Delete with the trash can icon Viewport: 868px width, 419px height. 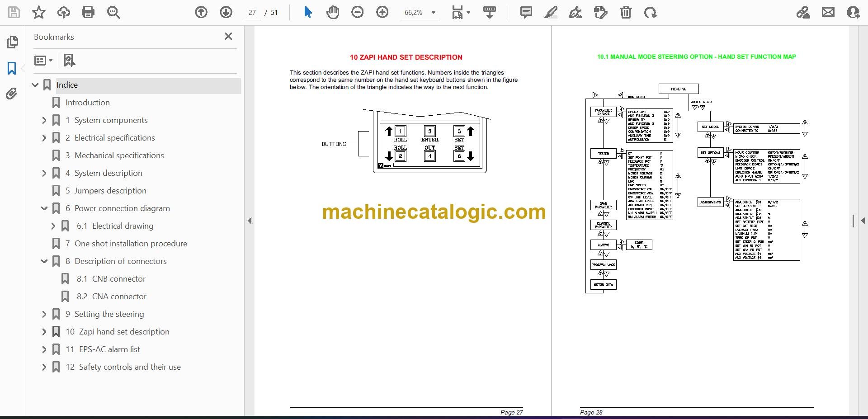[x=626, y=12]
